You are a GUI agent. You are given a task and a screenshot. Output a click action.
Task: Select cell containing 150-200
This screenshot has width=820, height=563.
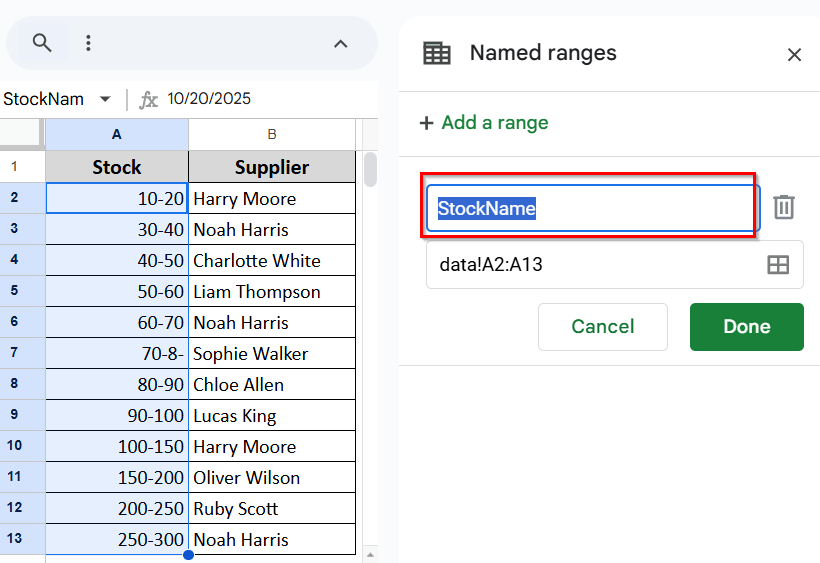(117, 477)
